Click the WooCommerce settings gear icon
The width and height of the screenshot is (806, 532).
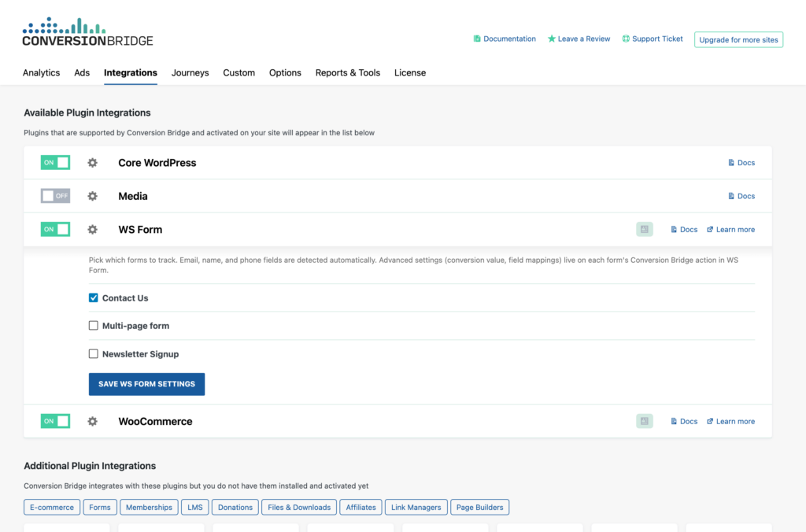click(93, 422)
